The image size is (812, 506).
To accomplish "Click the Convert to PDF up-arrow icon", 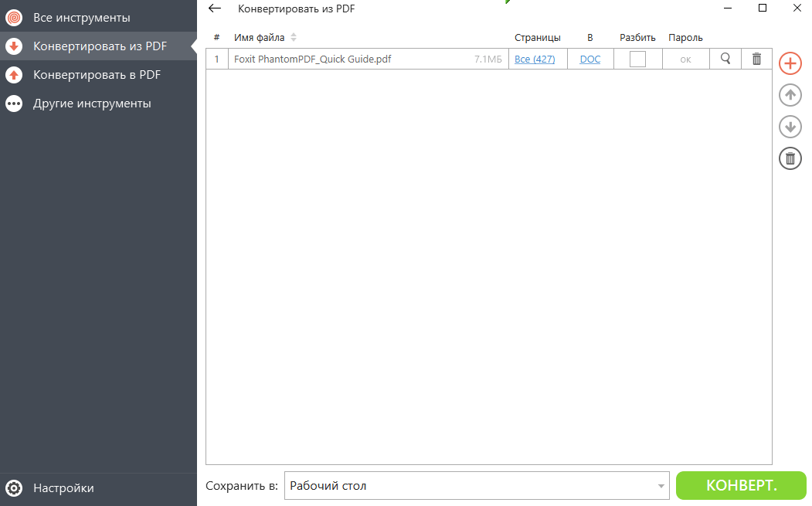I will (14, 75).
